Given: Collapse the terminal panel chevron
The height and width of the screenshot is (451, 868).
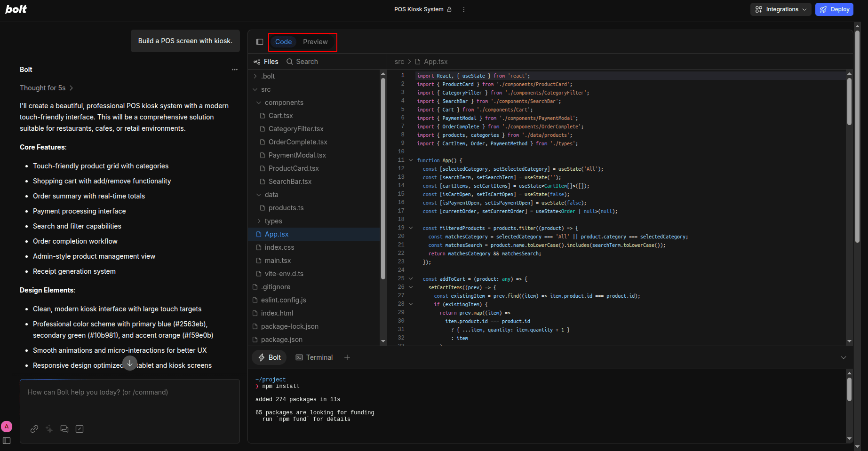Looking at the screenshot, I should [x=844, y=357].
